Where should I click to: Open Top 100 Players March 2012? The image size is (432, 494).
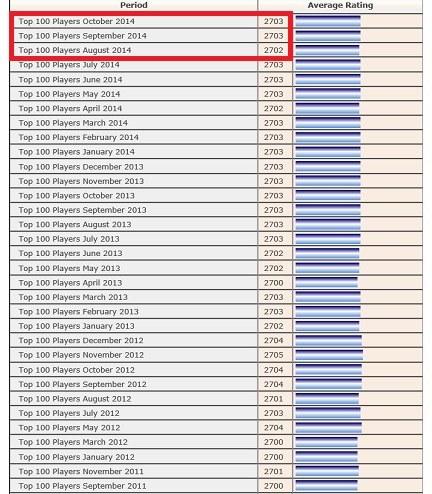[73, 442]
